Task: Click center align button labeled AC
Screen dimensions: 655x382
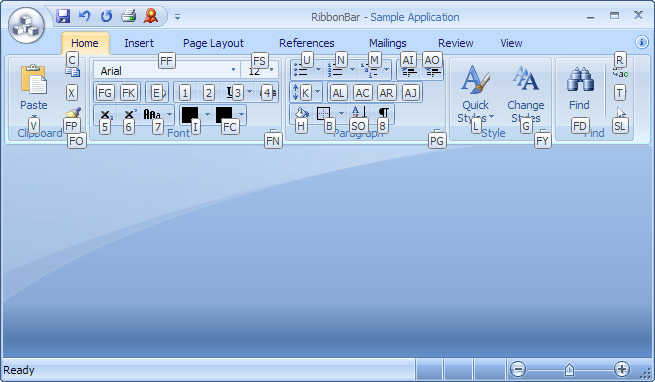Action: tap(362, 92)
